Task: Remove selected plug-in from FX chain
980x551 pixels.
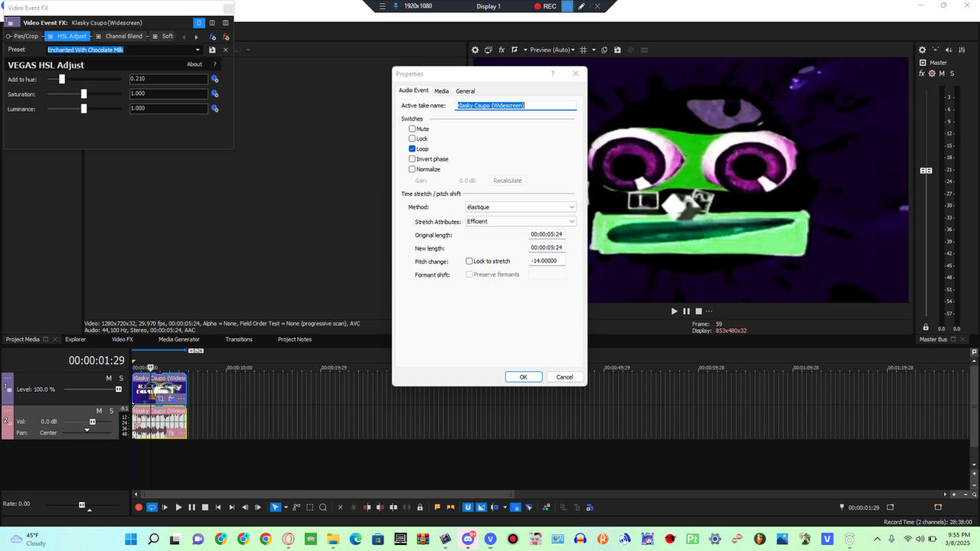Action: pyautogui.click(x=225, y=37)
